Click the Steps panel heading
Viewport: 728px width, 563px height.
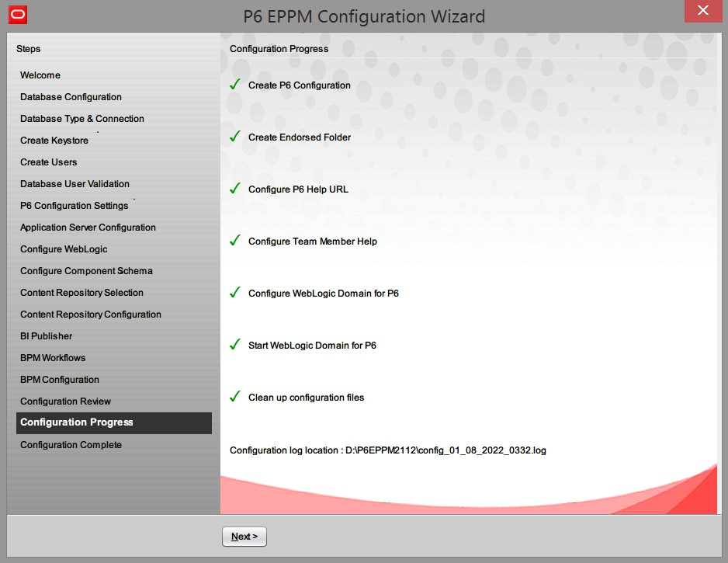tap(28, 49)
